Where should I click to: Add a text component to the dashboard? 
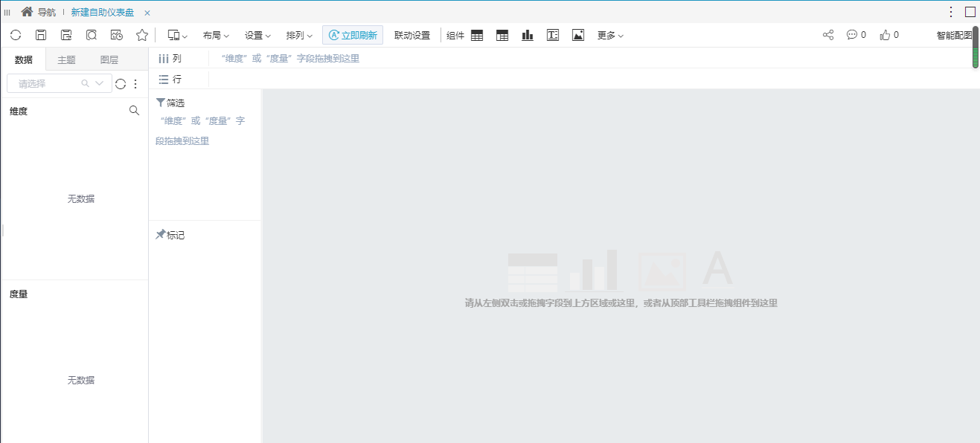pos(552,34)
